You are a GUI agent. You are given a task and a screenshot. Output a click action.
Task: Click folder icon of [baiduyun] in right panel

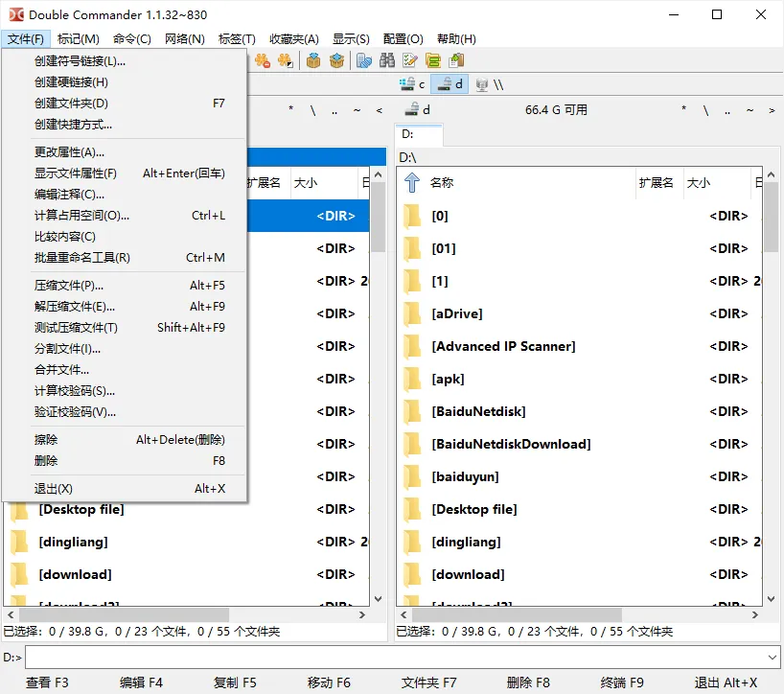point(412,476)
